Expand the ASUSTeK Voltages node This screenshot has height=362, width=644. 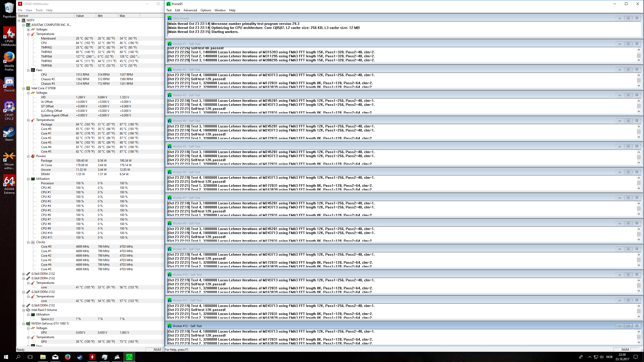coord(28,29)
